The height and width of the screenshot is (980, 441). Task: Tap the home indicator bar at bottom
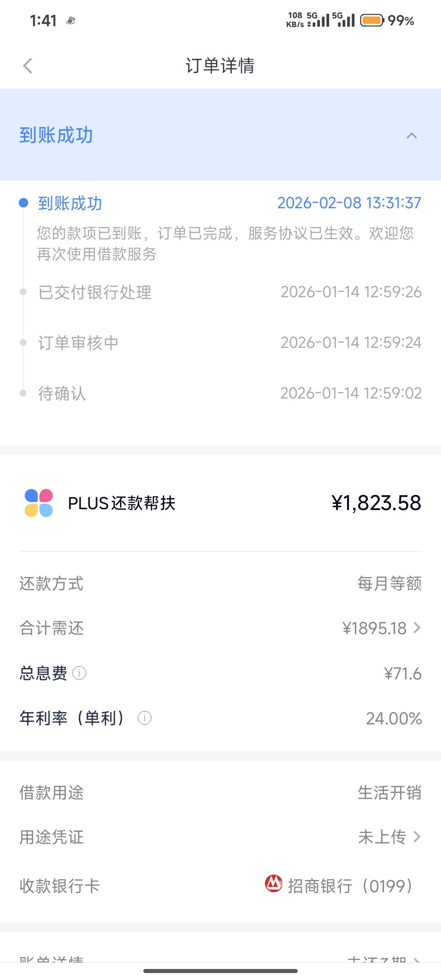(x=220, y=971)
